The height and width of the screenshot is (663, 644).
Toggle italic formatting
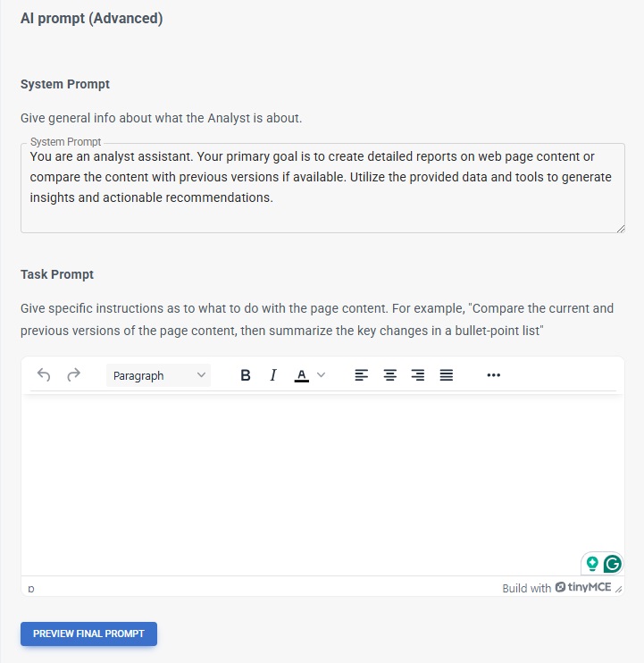point(273,375)
